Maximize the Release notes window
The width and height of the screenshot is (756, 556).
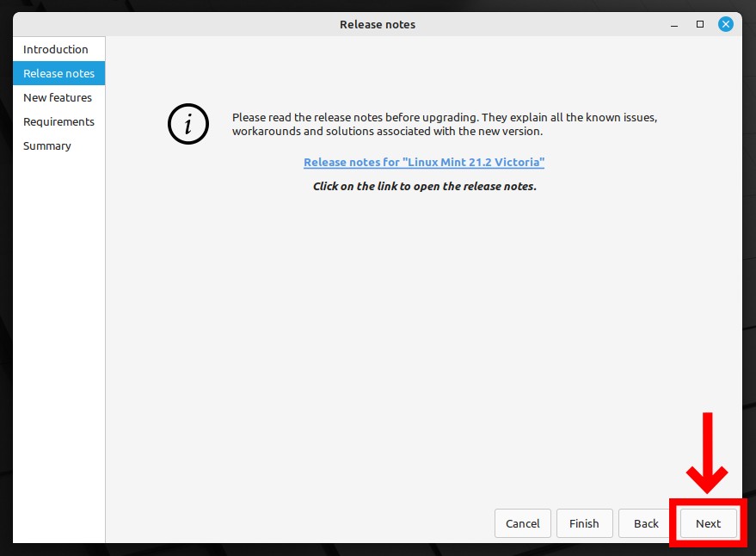[700, 24]
